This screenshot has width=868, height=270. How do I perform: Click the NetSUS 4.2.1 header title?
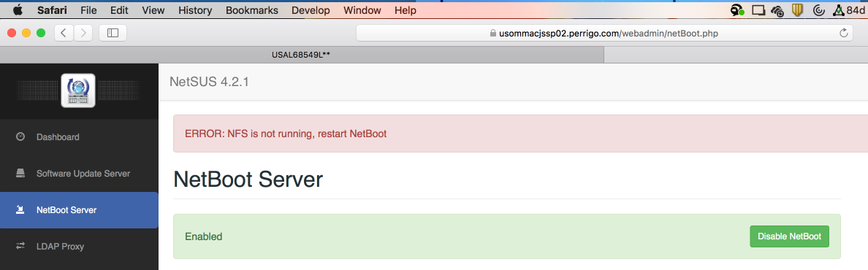coord(209,82)
